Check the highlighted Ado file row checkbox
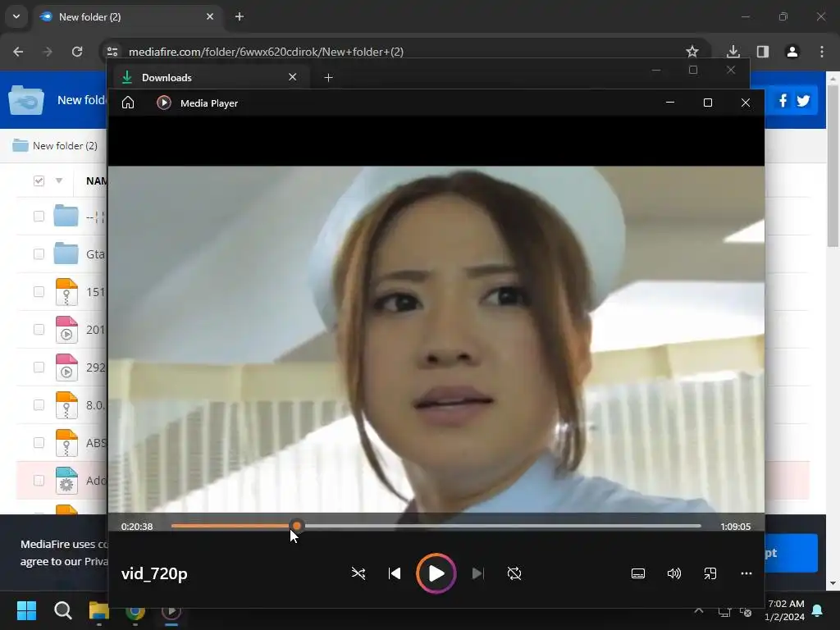Screen dimensions: 840x630 click(39, 480)
